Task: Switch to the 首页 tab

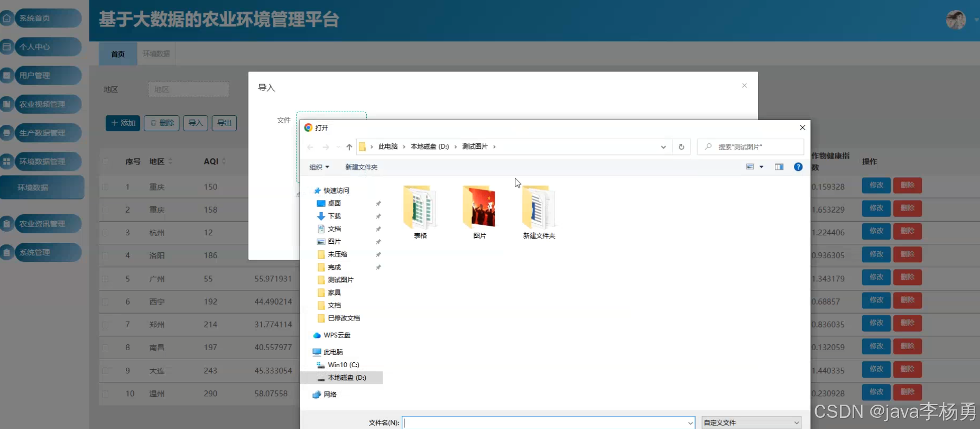Action: 118,54
